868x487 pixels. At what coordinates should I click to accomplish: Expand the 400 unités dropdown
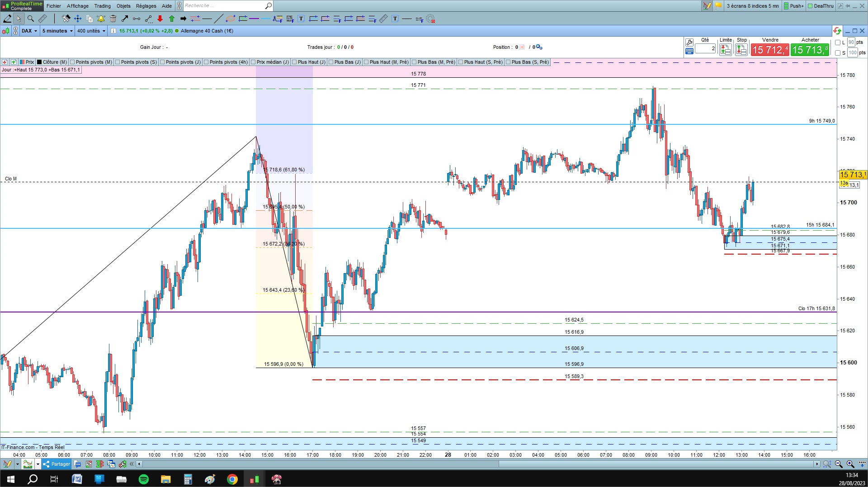(x=91, y=31)
